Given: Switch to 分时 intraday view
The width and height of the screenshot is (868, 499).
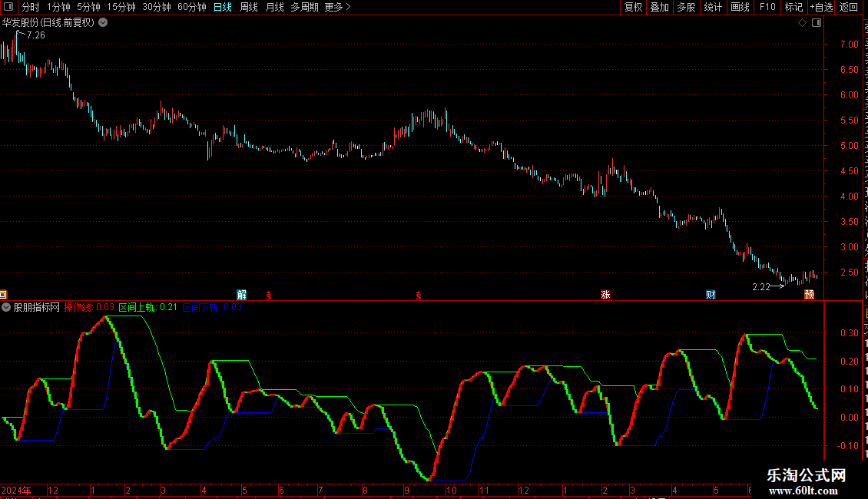Looking at the screenshot, I should click(31, 7).
